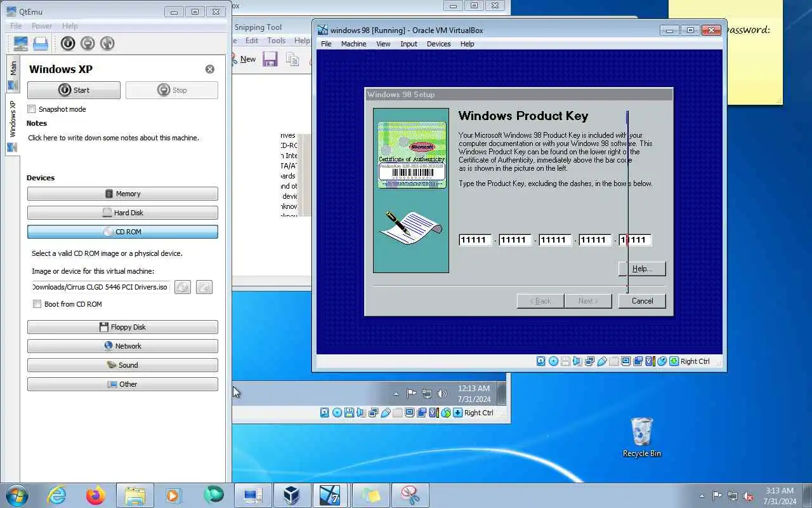The height and width of the screenshot is (508, 812).
Task: Click the Stop button for Windows XP machine
Action: [x=172, y=90]
